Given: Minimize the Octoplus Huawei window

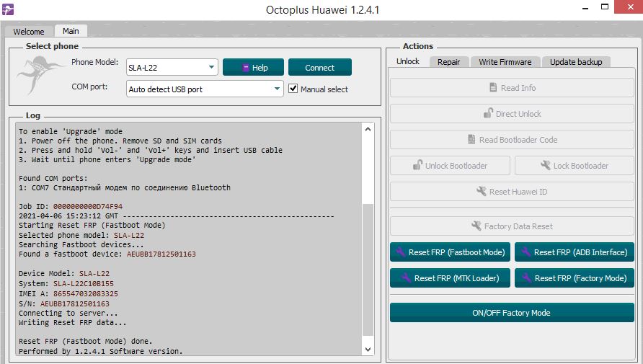Looking at the screenshot, I should click(586, 7).
